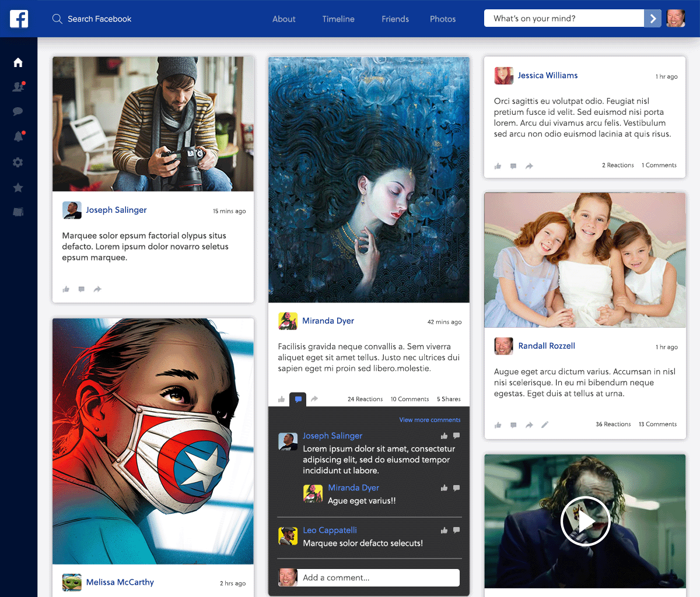Like Leo Cappatelli's comment

tap(444, 531)
